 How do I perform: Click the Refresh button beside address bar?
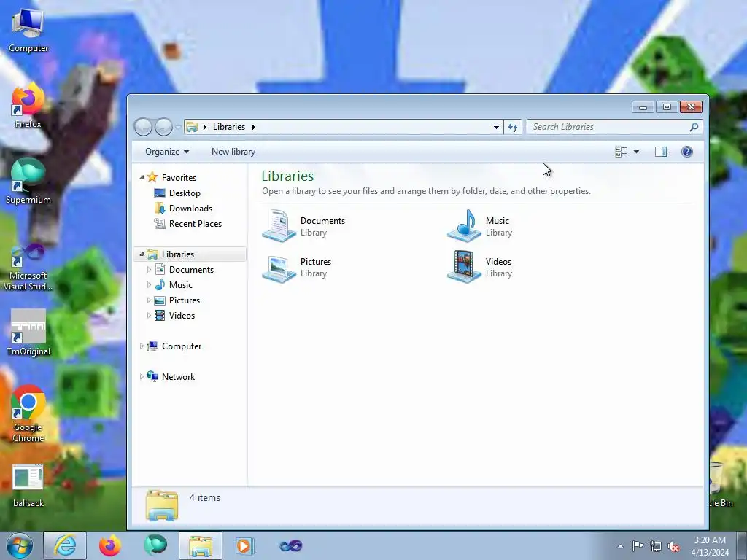(x=513, y=127)
